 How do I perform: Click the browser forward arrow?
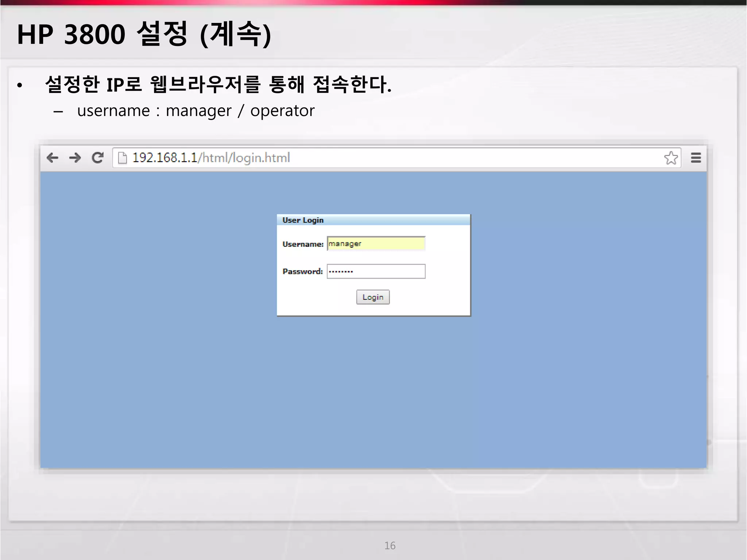tap(75, 157)
